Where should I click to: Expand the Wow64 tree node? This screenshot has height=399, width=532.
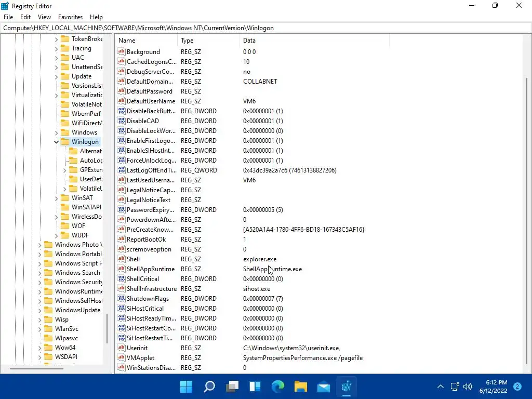[x=39, y=348]
